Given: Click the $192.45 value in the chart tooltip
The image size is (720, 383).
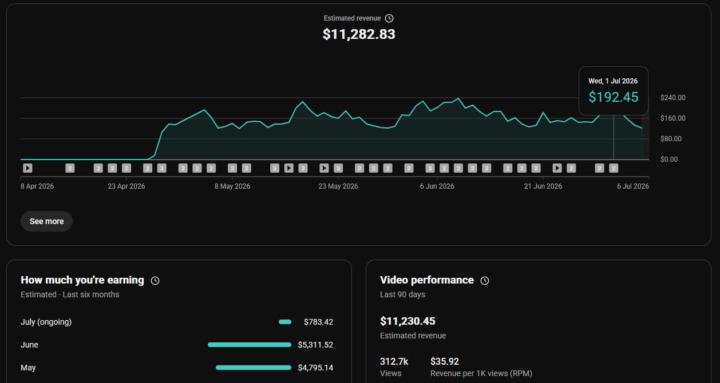Looking at the screenshot, I should pyautogui.click(x=613, y=97).
